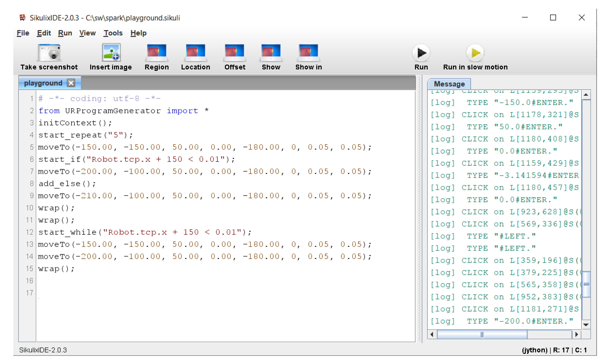Open the Run menu
607x364 pixels.
(65, 33)
